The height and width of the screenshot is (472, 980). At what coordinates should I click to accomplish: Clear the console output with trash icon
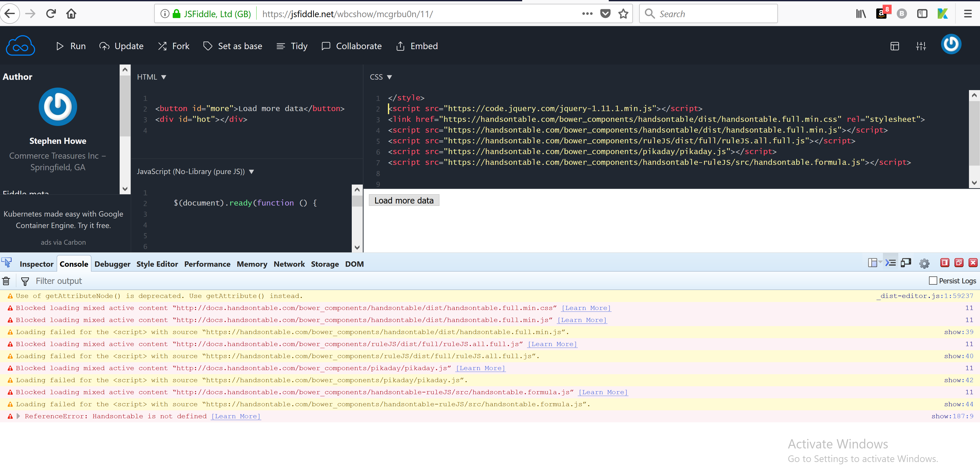click(6, 281)
